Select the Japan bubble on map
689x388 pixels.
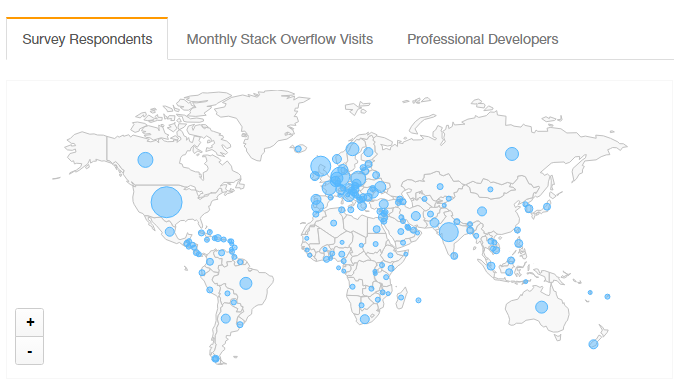[x=547, y=207]
